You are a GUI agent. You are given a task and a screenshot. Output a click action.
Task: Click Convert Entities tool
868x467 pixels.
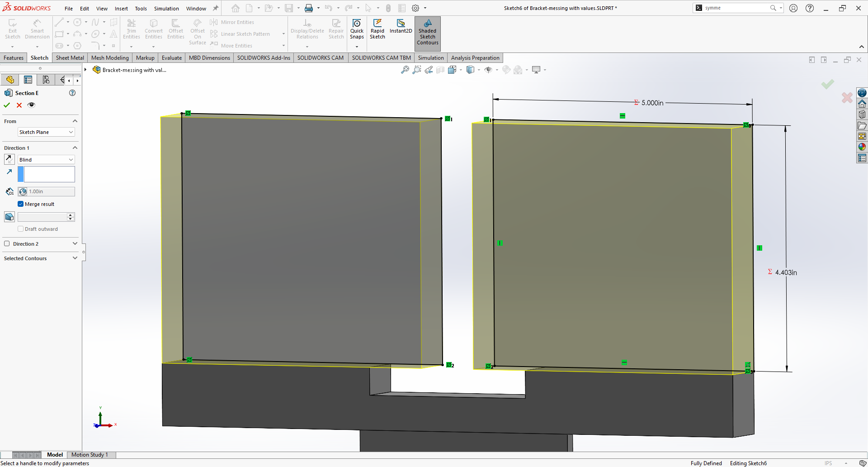153,29
